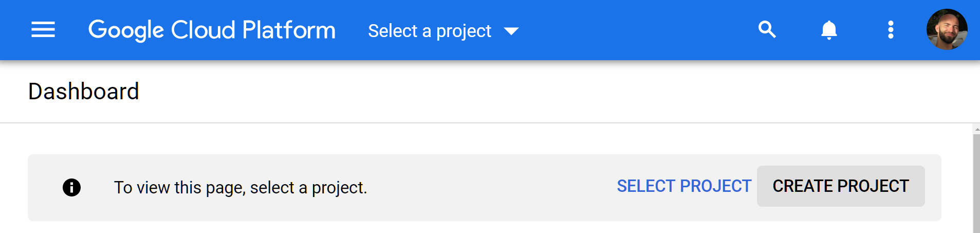This screenshot has width=980, height=233.
Task: Click the word 'Platform' in the header title
Action: tap(289, 30)
